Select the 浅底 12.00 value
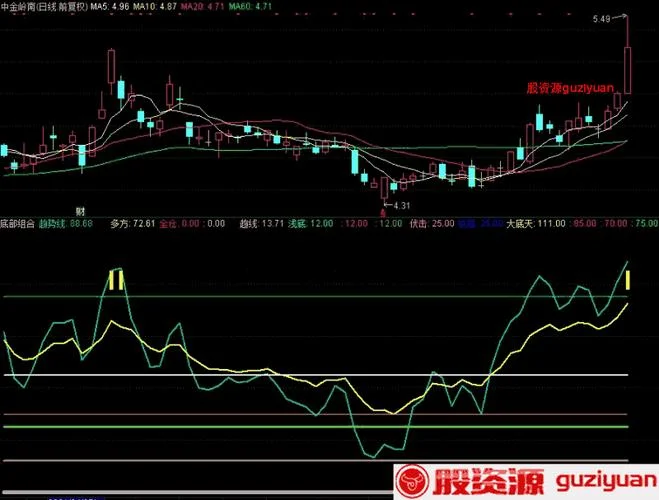Image resolution: width=659 pixels, height=500 pixels. (311, 224)
